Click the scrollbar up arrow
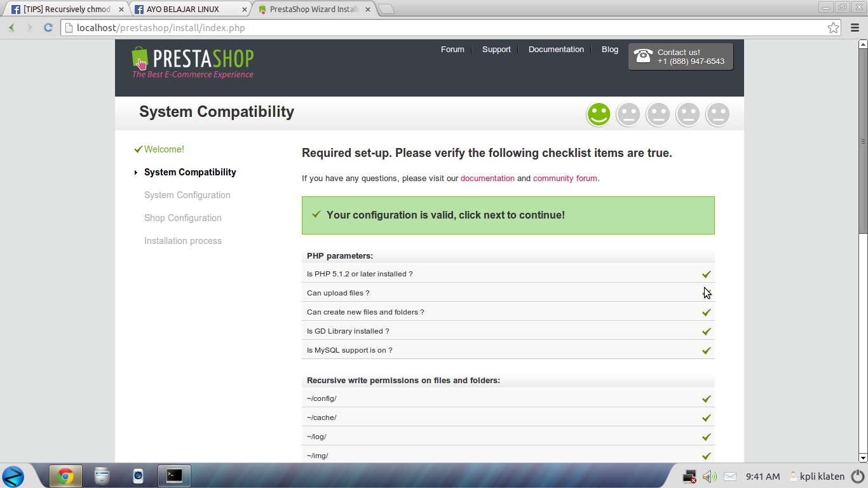 click(x=863, y=44)
